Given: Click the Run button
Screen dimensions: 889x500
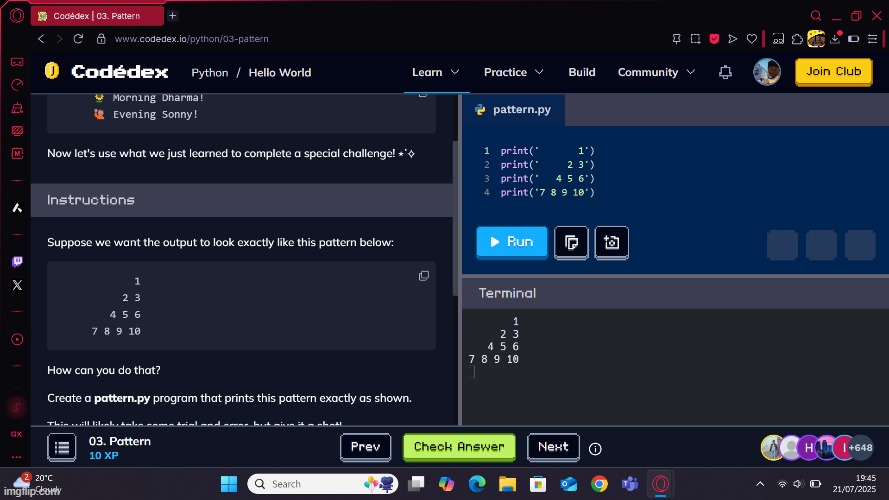Looking at the screenshot, I should tap(511, 242).
